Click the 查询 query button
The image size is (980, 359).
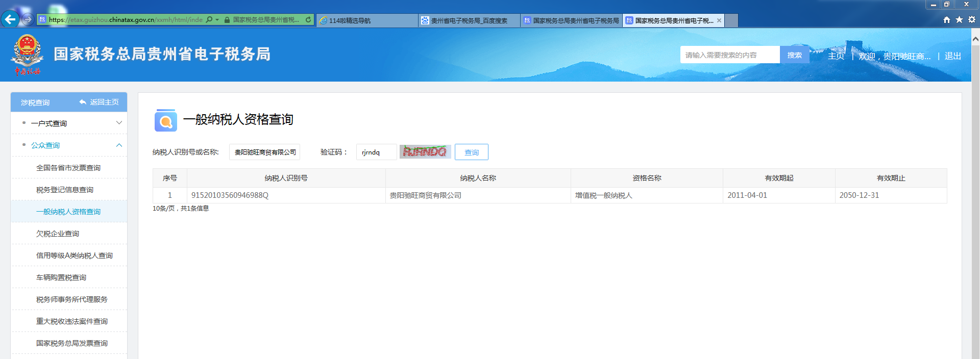tap(471, 152)
